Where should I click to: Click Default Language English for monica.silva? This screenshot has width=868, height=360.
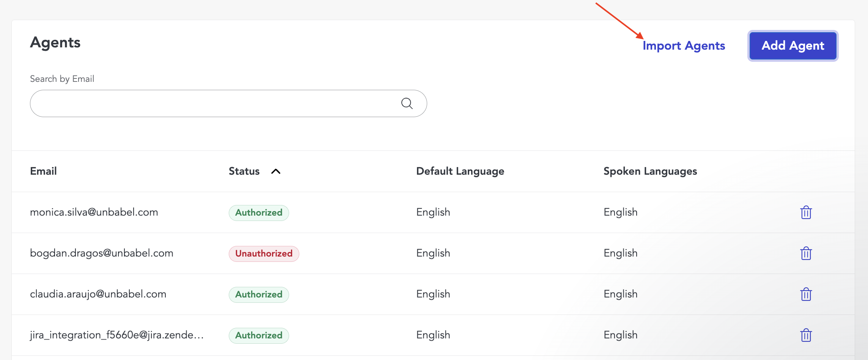click(433, 212)
